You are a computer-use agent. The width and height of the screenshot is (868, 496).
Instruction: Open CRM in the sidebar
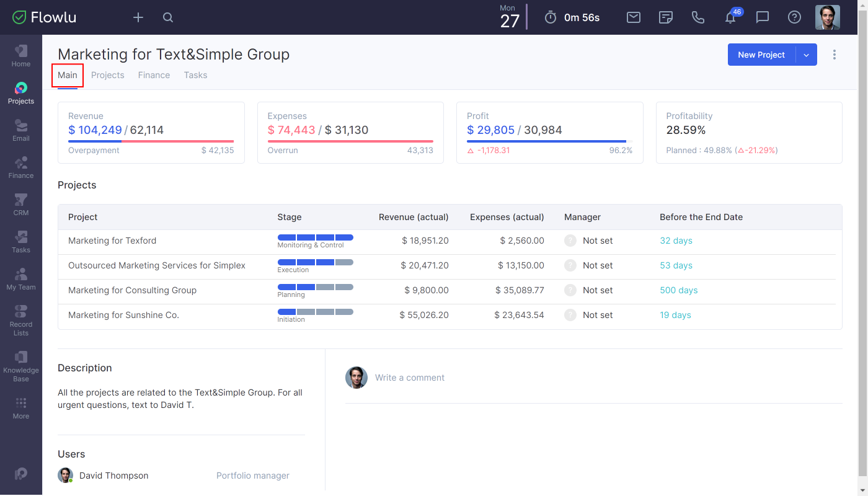pyautogui.click(x=21, y=205)
